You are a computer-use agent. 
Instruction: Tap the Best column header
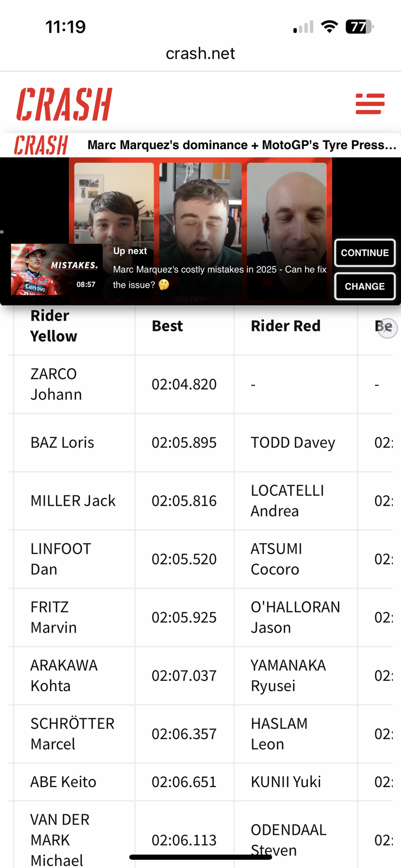167,326
